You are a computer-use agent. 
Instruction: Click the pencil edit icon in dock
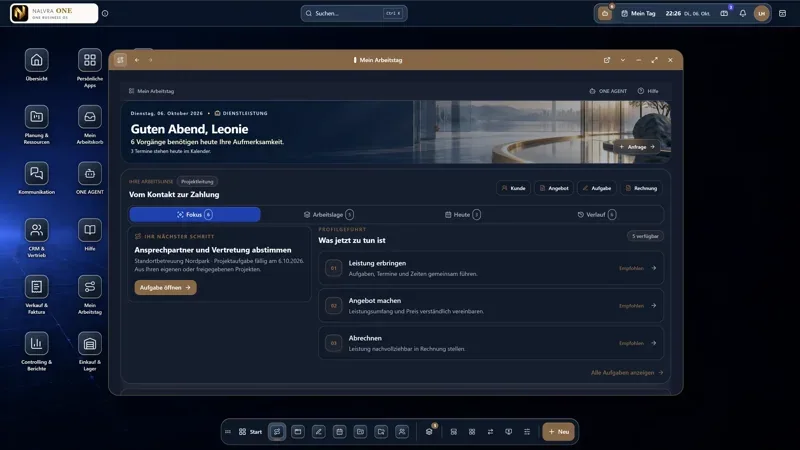[318, 432]
